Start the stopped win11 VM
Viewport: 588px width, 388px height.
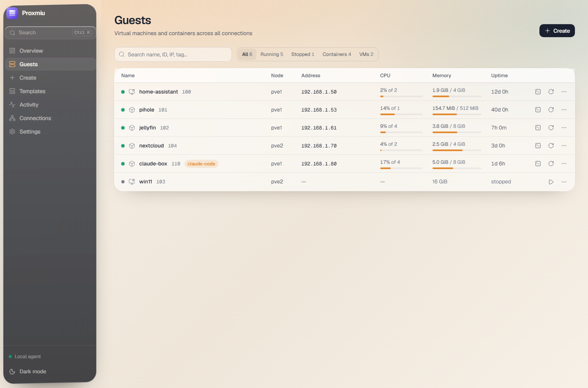tap(551, 182)
